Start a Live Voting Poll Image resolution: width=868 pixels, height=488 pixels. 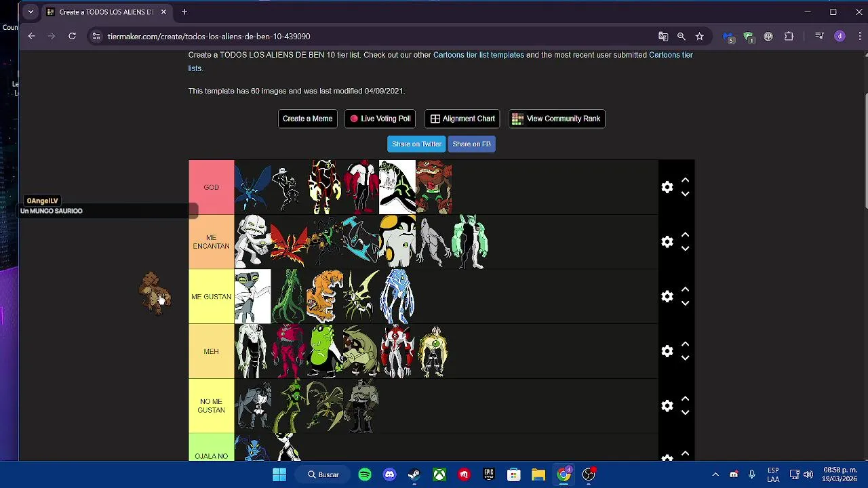click(380, 119)
